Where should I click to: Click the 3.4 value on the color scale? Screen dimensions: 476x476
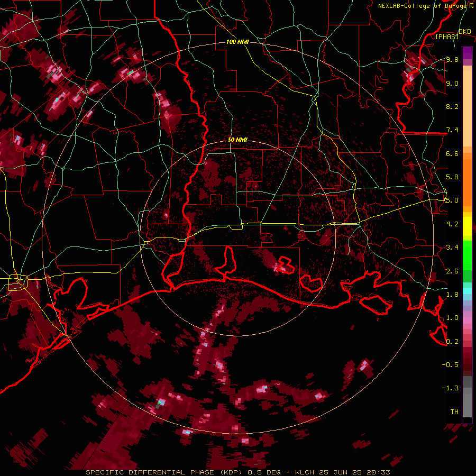pyautogui.click(x=452, y=248)
